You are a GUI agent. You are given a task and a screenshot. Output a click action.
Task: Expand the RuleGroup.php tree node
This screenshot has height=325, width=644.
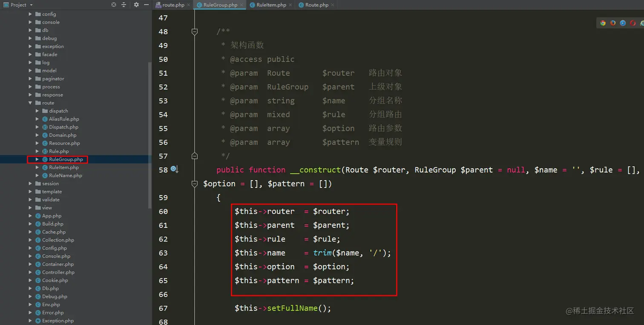click(37, 159)
